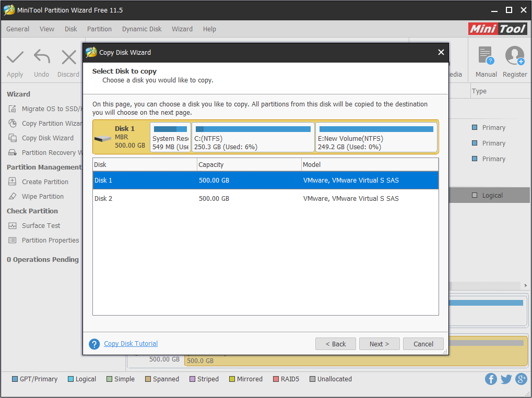Image resolution: width=532 pixels, height=398 pixels.
Task: Open the Facebook share icon
Action: click(x=491, y=379)
